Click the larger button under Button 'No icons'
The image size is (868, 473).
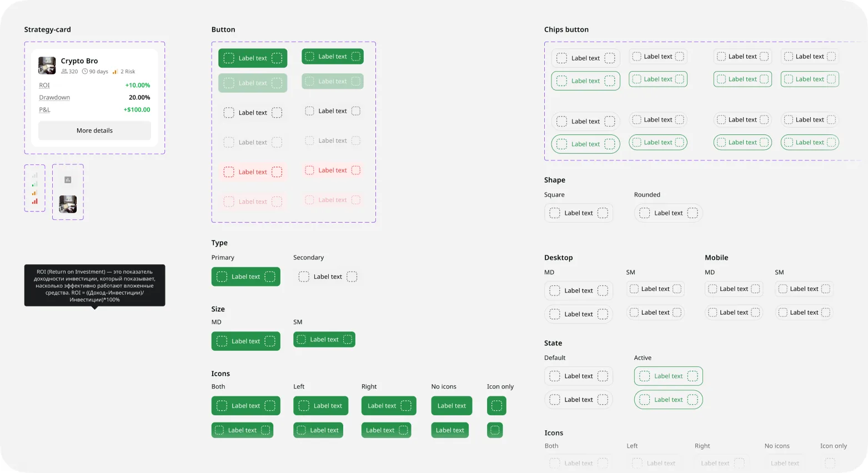[452, 406]
